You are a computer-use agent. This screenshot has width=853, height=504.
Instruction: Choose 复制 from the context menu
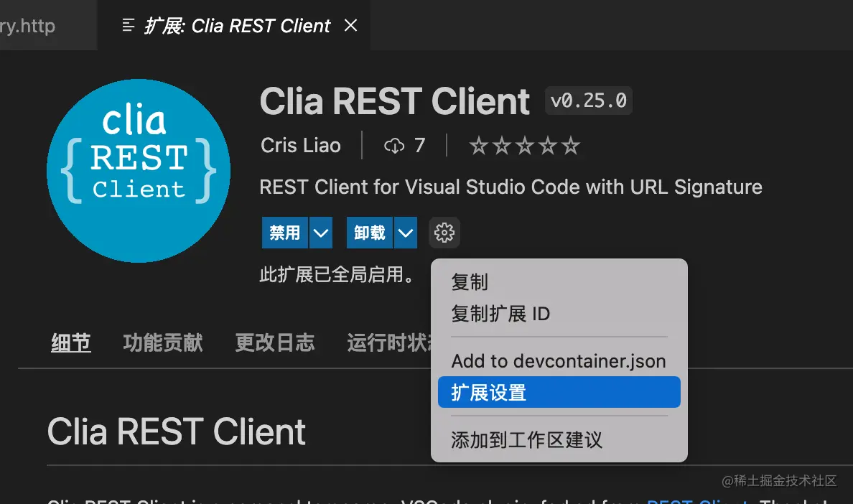tap(559, 282)
